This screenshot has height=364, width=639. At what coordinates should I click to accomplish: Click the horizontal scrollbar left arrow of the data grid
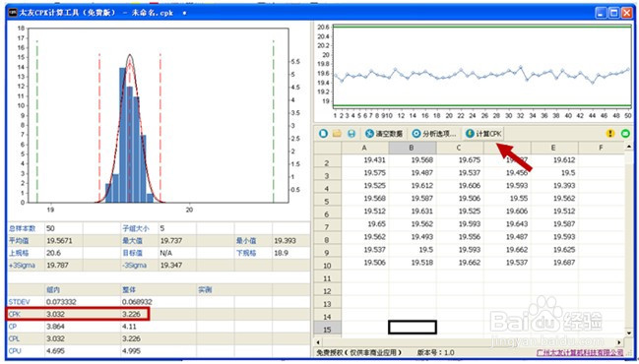click(318, 342)
